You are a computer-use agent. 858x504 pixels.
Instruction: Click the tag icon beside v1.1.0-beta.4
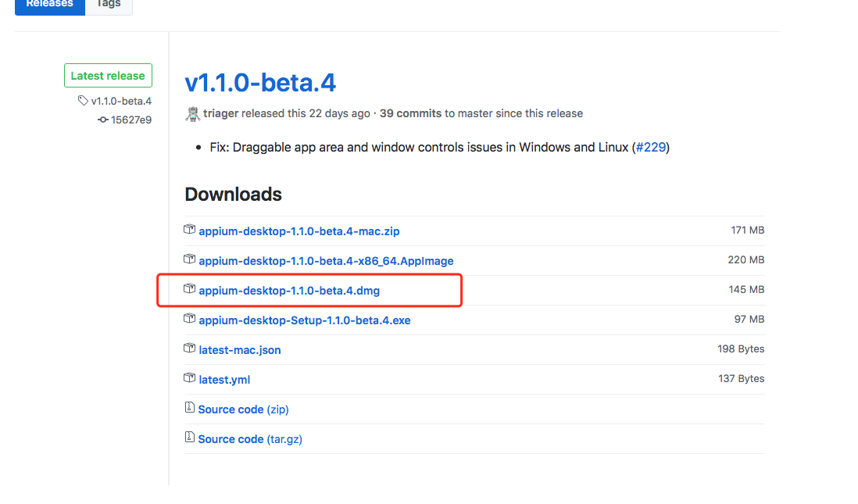83,101
